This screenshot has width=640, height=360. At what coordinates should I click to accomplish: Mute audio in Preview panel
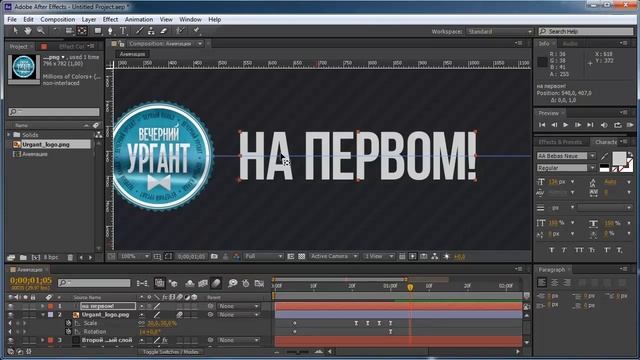pyautogui.click(x=604, y=125)
